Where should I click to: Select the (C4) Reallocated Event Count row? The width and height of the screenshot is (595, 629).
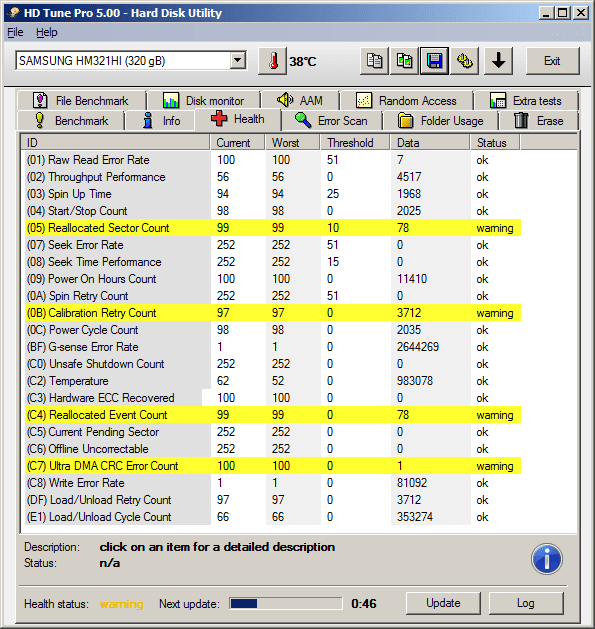273,415
